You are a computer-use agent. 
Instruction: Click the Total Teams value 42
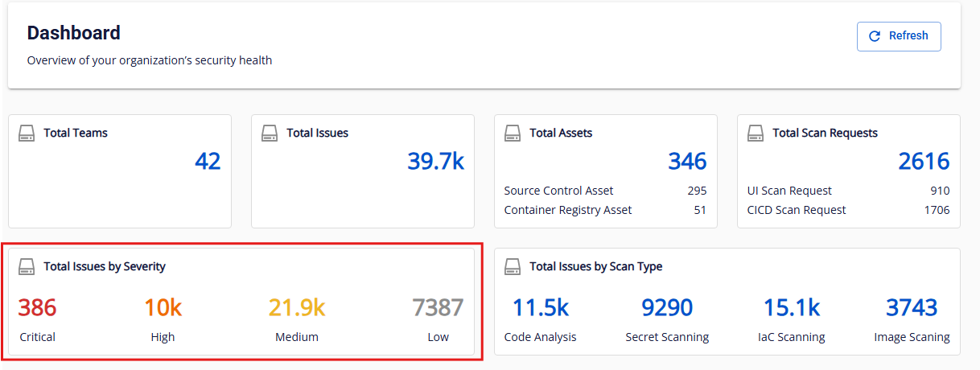click(x=208, y=162)
